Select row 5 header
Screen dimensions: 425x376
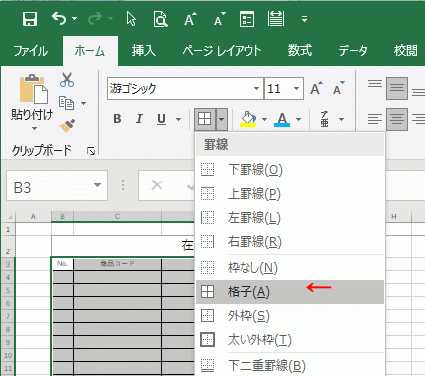coord(8,290)
